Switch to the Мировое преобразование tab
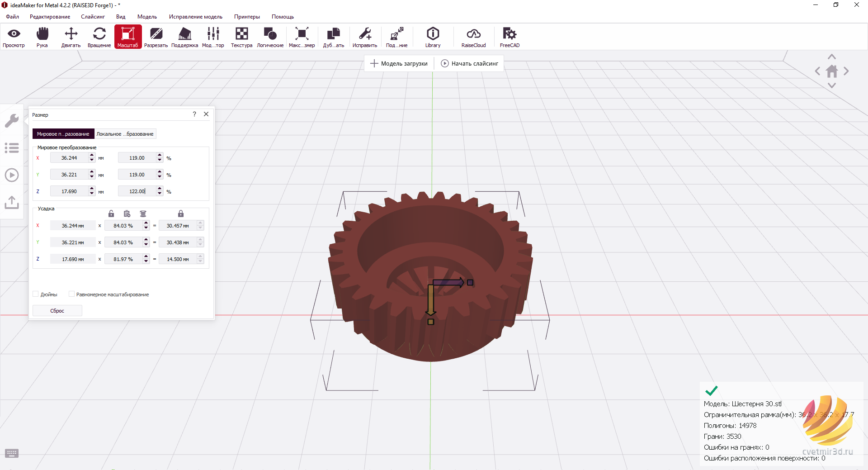 point(63,134)
